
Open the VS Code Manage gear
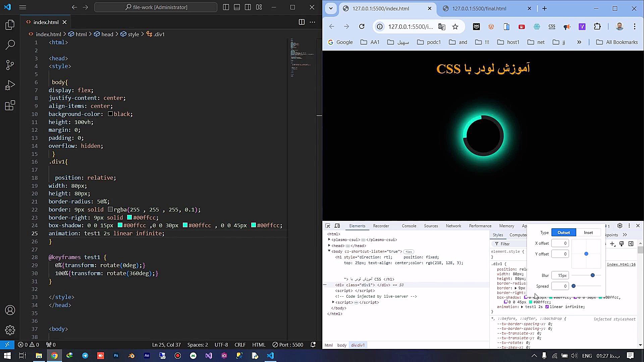click(x=10, y=330)
